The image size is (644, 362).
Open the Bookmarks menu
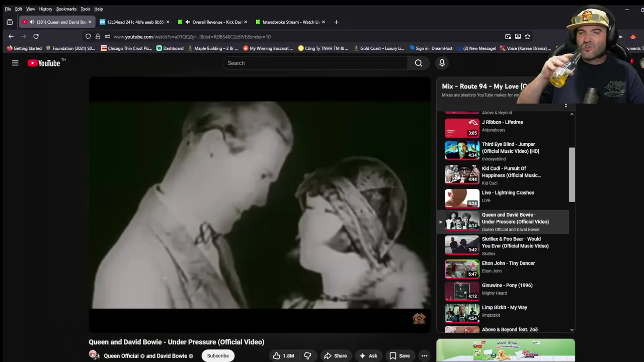click(x=66, y=9)
